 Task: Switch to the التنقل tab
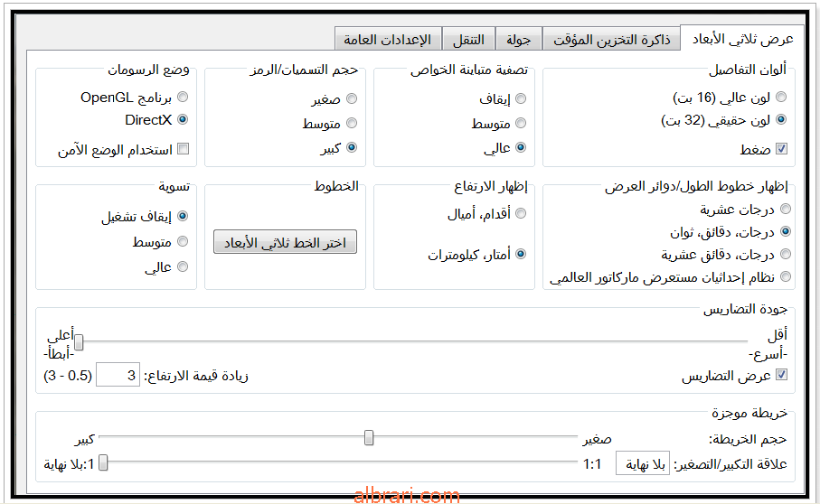point(468,39)
